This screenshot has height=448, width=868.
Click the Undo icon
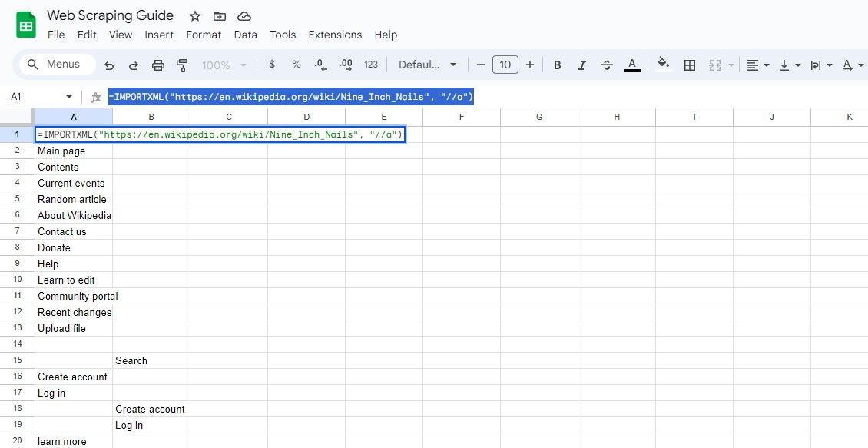pyautogui.click(x=108, y=65)
